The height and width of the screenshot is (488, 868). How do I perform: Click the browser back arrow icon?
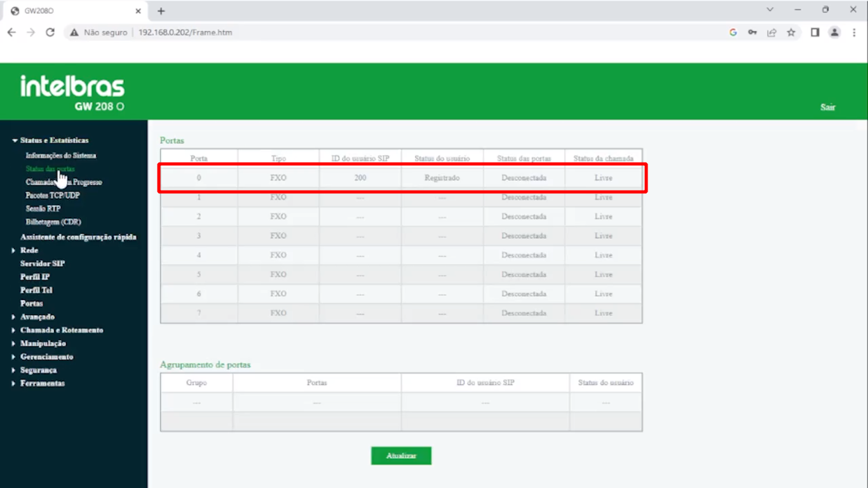tap(11, 32)
